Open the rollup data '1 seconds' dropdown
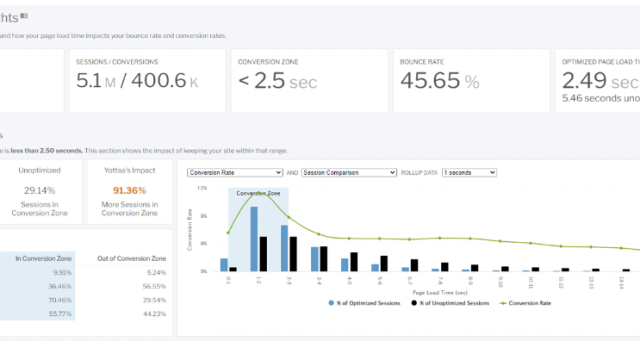This screenshot has width=640, height=360. click(x=469, y=173)
